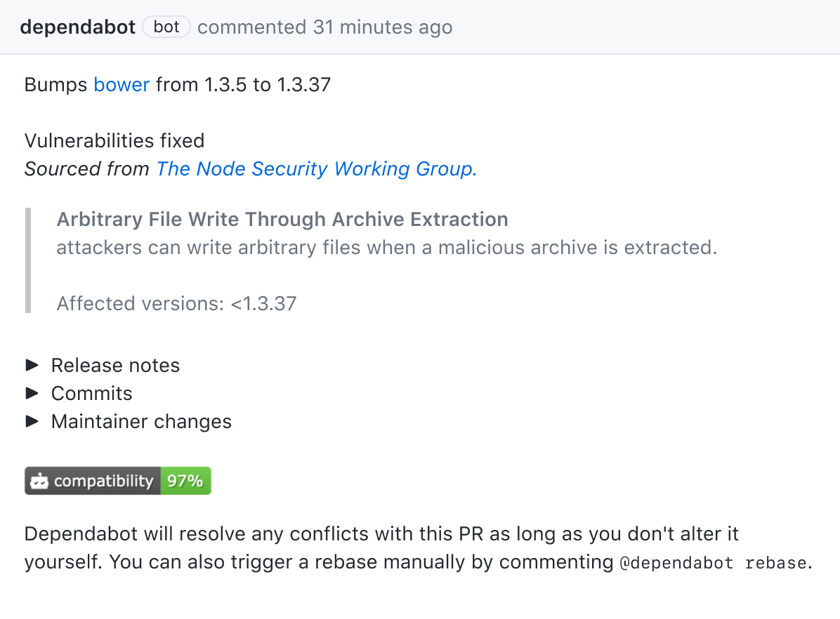The height and width of the screenshot is (619, 840).
Task: Open the bower package link
Action: point(122,85)
